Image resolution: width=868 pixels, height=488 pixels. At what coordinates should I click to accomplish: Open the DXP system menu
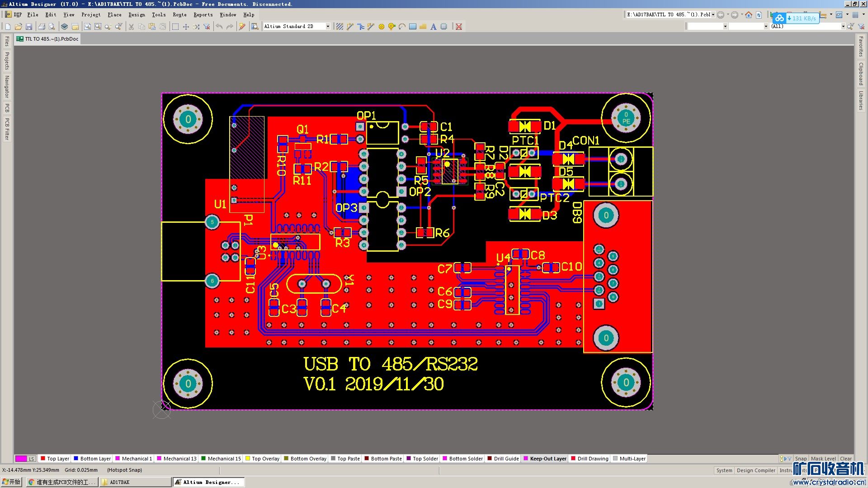click(14, 15)
